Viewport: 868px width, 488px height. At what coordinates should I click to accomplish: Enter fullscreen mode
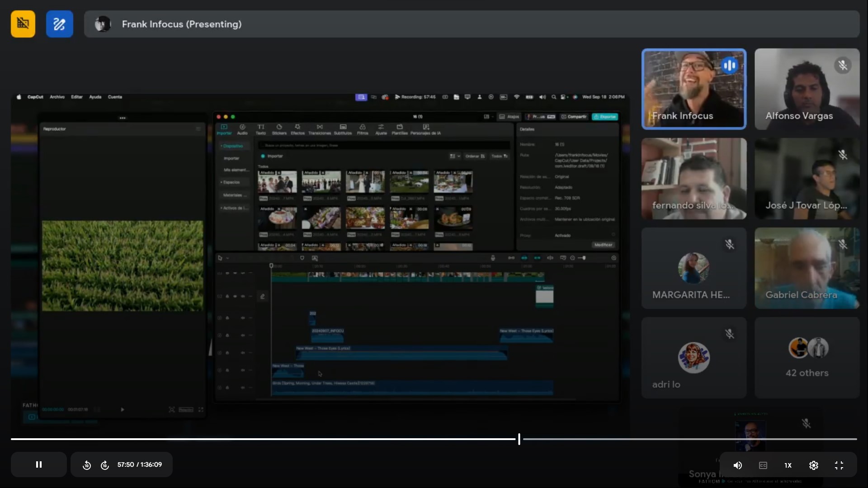point(839,465)
